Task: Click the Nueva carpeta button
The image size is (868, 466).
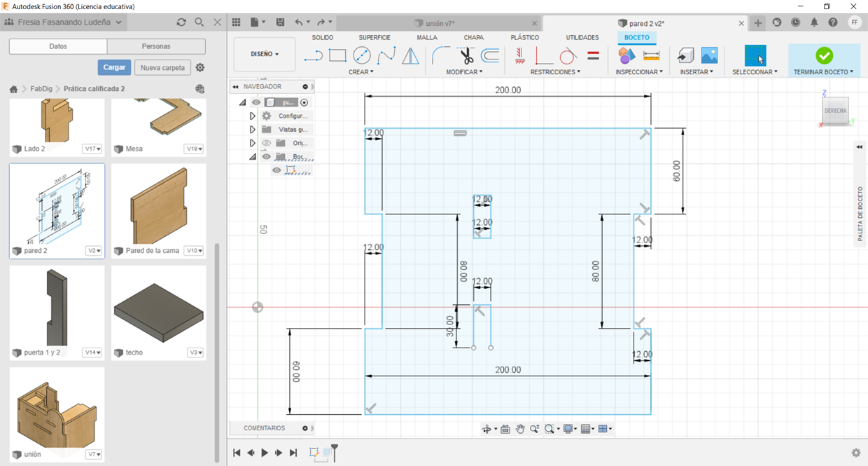Action: (x=162, y=68)
